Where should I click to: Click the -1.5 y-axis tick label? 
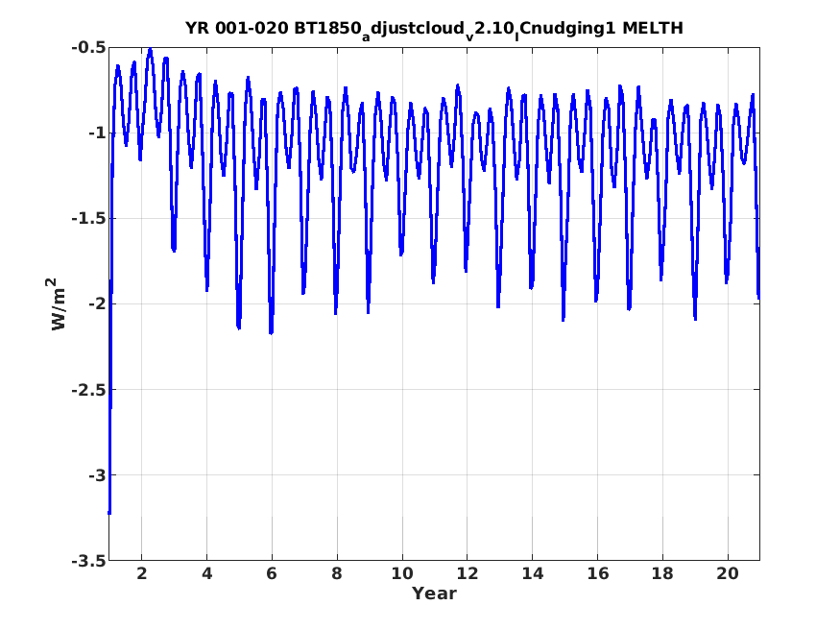tap(89, 219)
